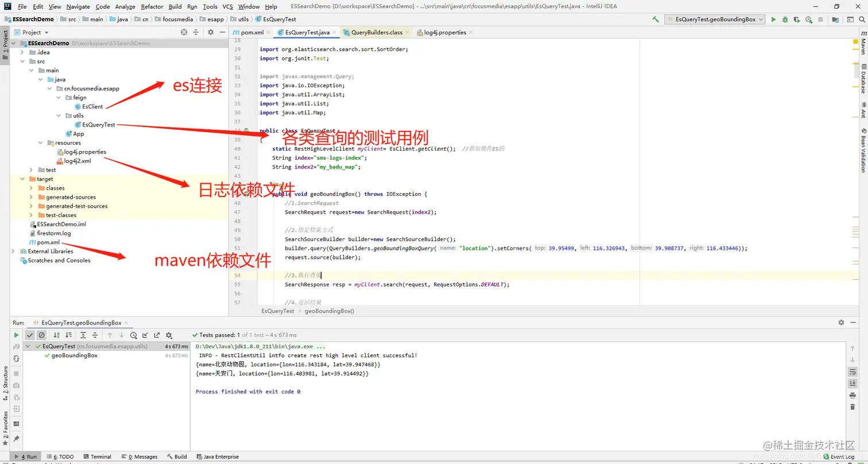The width and height of the screenshot is (868, 464).
Task: Toggle Sort by Duration in test runner
Action: click(x=69, y=335)
